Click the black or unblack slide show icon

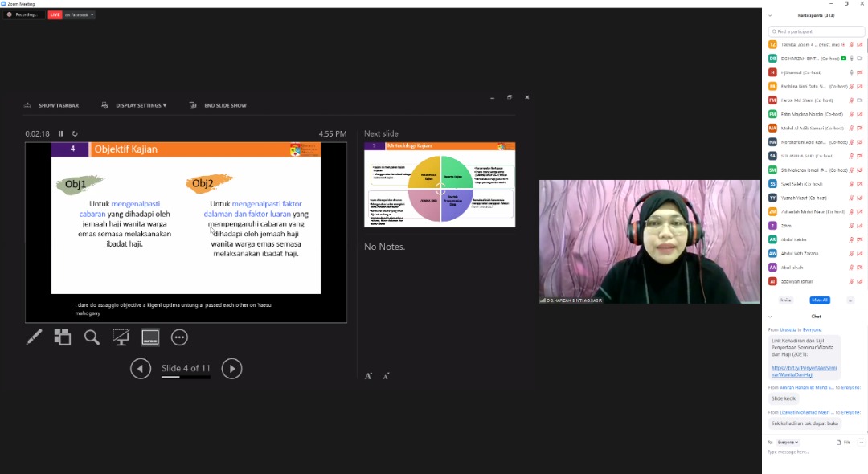coord(121,337)
